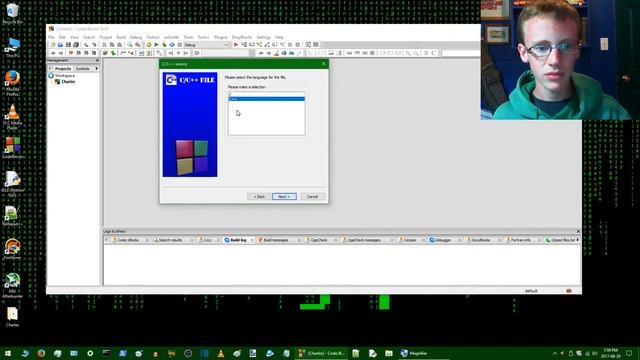Click the Match case Aa icon
Viewport: 640px width, 360px height.
pos(291,53)
